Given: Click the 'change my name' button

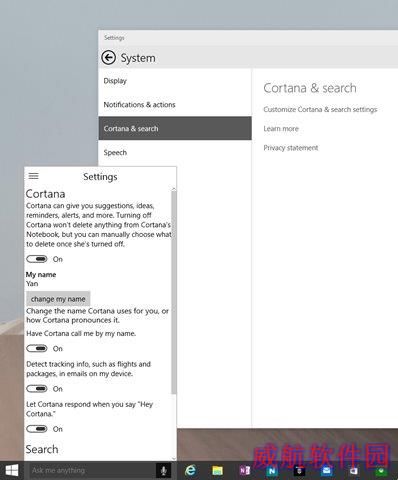Looking at the screenshot, I should tap(58, 299).
